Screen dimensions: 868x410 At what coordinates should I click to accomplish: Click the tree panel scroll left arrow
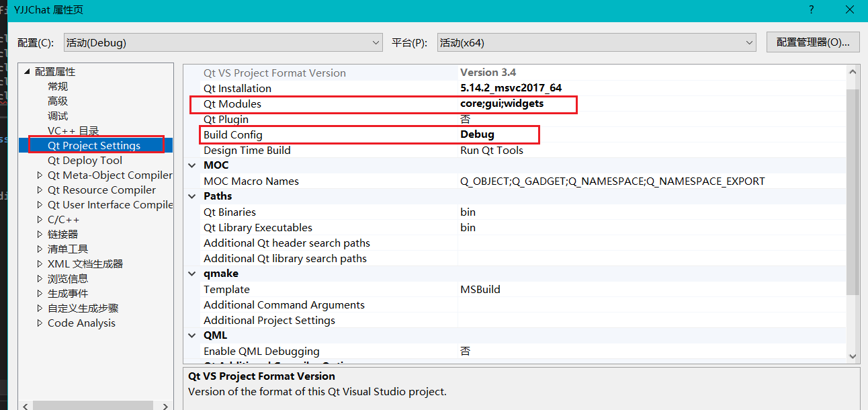[26, 405]
